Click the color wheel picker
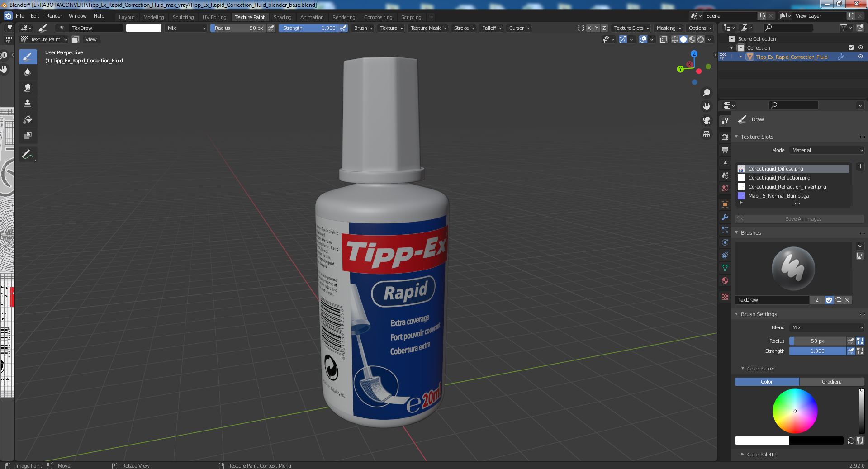Screen dimensions: 868x469 [x=795, y=411]
